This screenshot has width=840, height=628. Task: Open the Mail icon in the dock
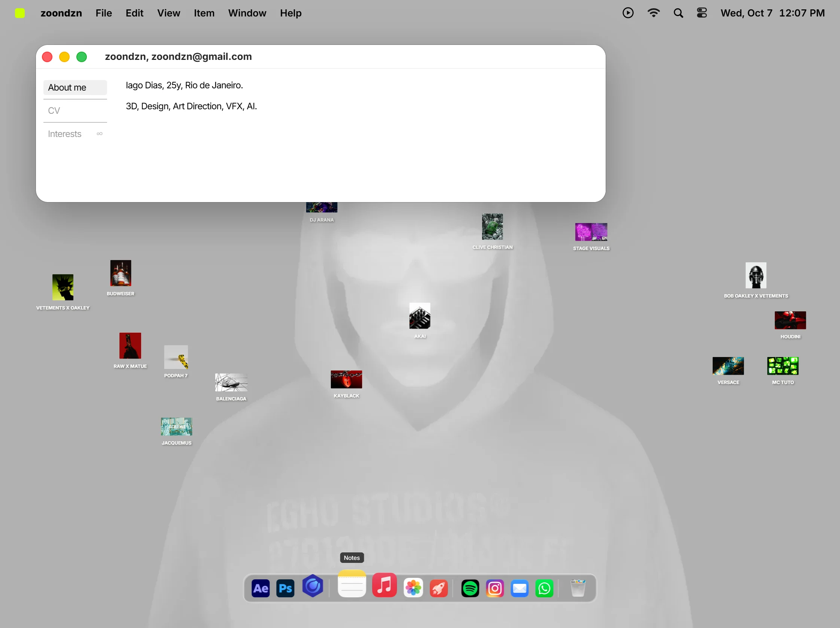(520, 588)
